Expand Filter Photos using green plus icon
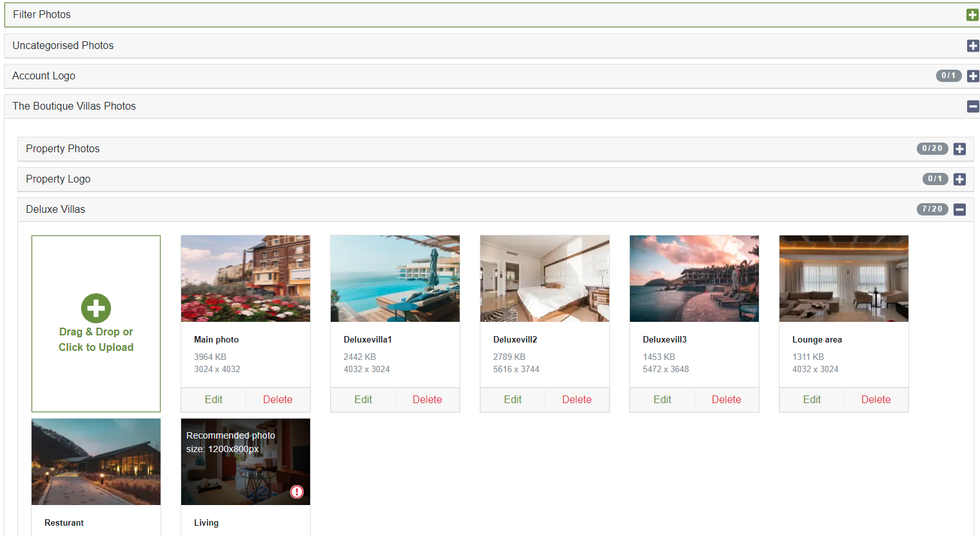 [972, 14]
